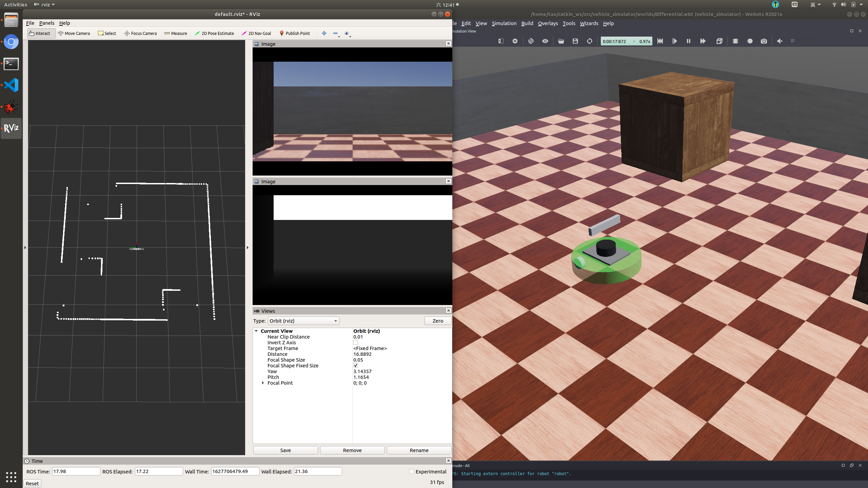868x488 pixels.
Task: Reload the world using refresh icon
Action: coord(589,41)
